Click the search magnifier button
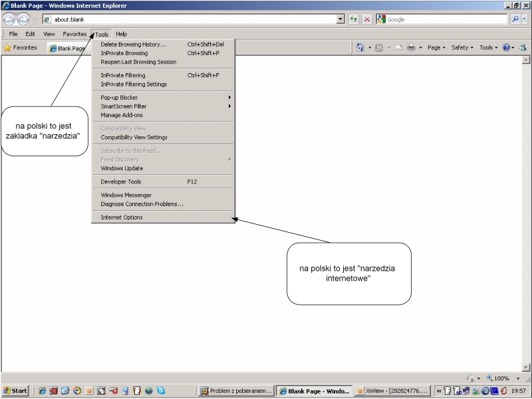This screenshot has width=532, height=399. coord(515,19)
